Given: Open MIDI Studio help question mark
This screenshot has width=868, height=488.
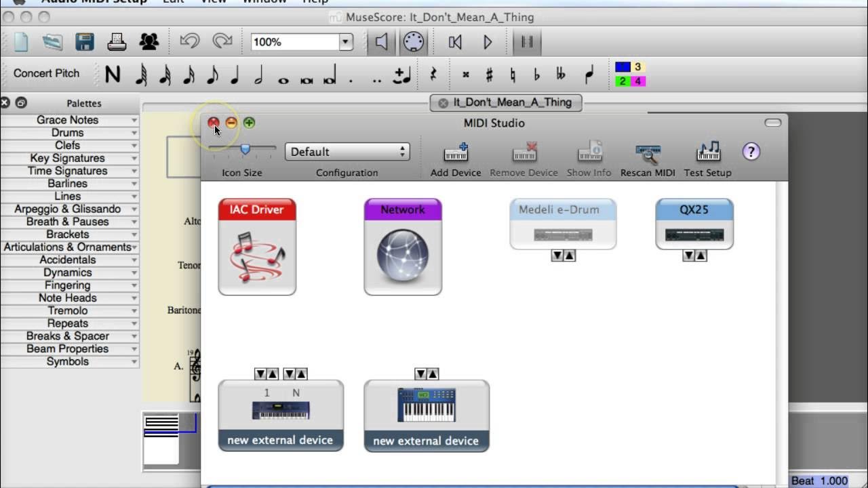Looking at the screenshot, I should [x=751, y=151].
